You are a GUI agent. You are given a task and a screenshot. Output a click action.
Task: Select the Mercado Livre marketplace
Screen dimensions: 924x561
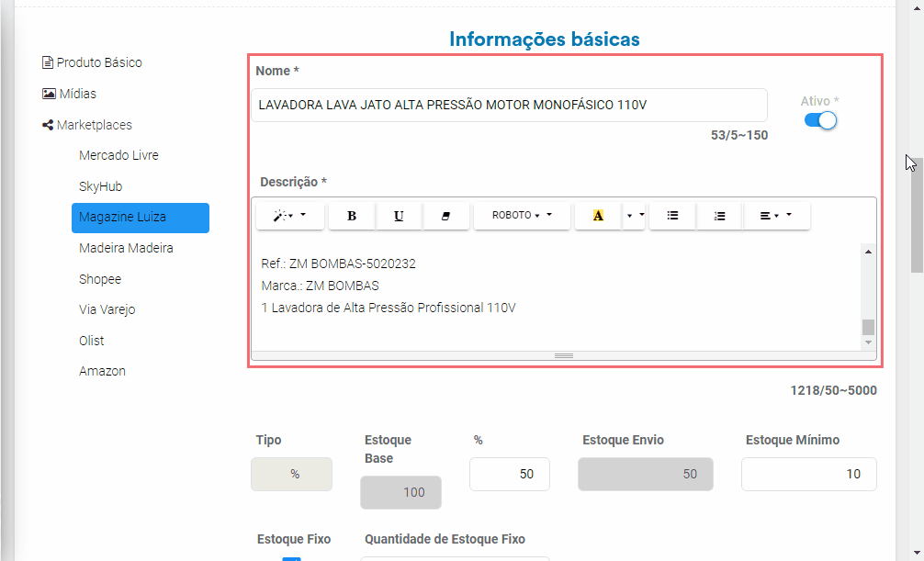(119, 155)
